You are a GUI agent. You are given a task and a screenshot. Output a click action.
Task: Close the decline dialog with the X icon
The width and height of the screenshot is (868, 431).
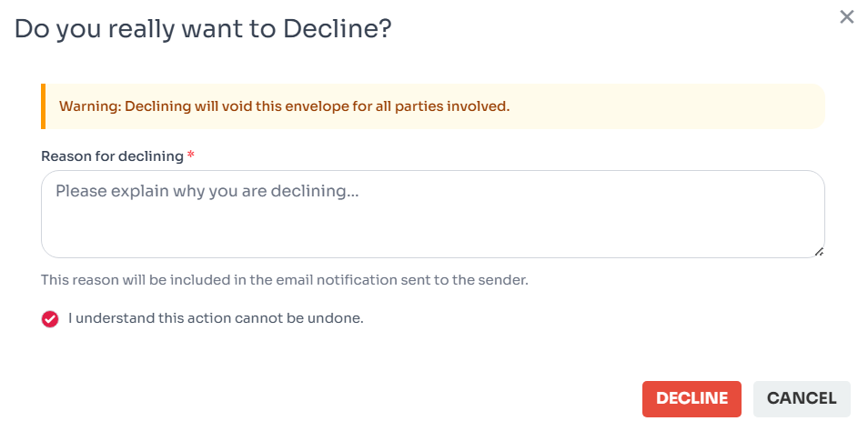click(x=847, y=16)
